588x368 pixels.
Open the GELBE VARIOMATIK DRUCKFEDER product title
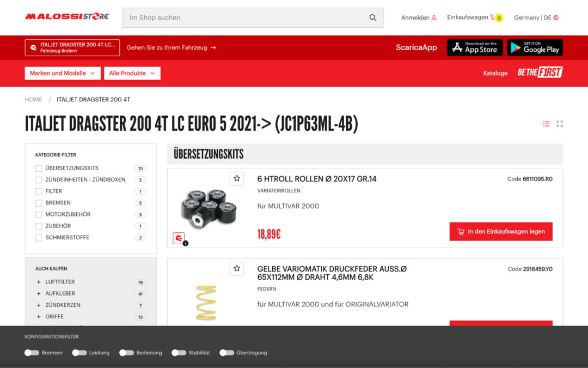click(x=332, y=273)
